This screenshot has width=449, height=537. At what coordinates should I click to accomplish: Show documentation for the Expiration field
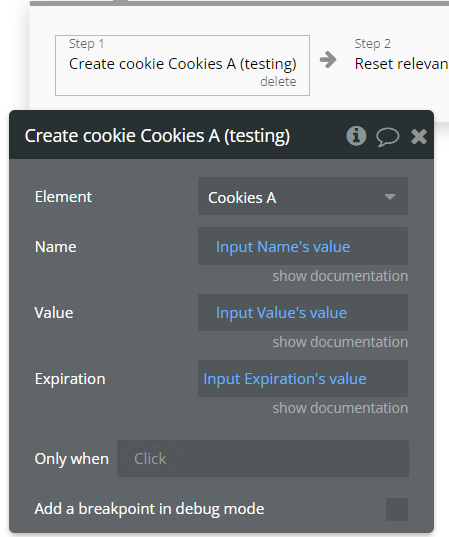click(340, 408)
